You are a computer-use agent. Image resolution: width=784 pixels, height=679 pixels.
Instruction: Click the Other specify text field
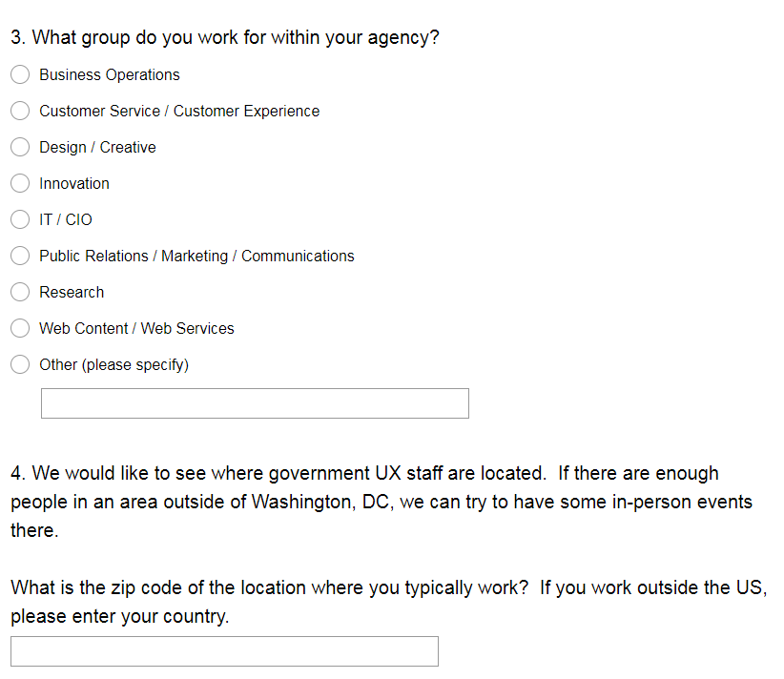255,403
